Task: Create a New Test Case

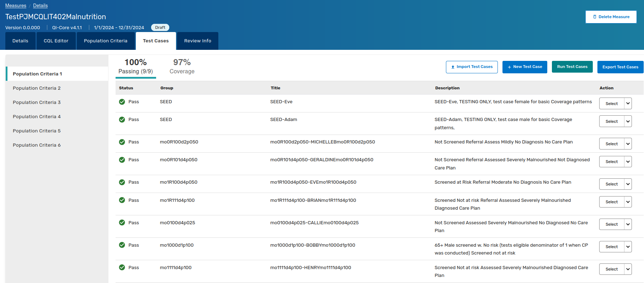Action: (525, 67)
